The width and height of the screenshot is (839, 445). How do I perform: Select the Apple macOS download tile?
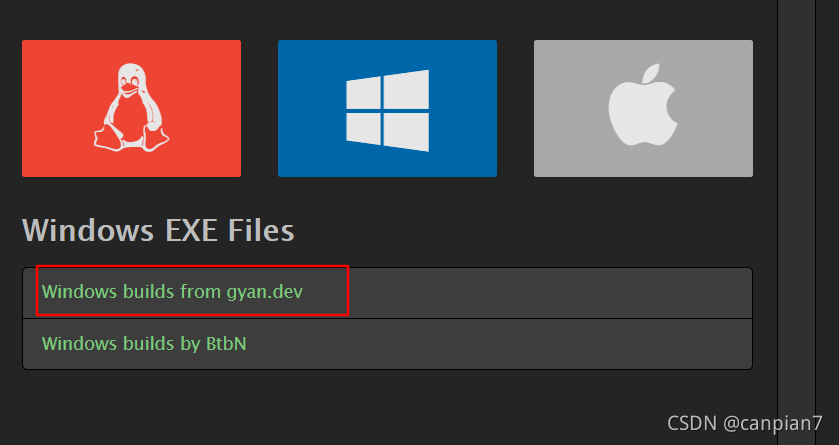[643, 108]
